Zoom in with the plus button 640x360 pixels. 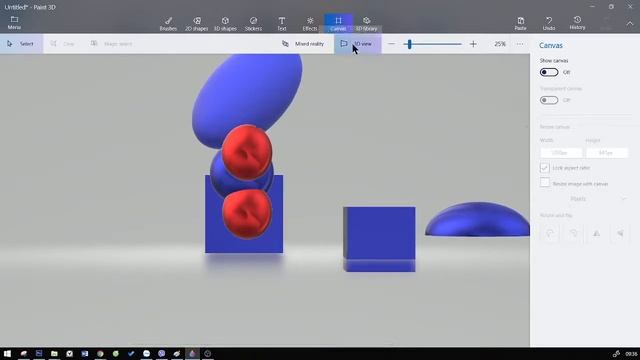pos(473,44)
